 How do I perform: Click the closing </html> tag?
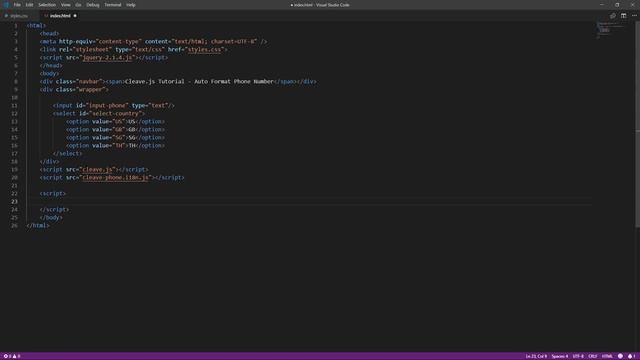point(38,225)
